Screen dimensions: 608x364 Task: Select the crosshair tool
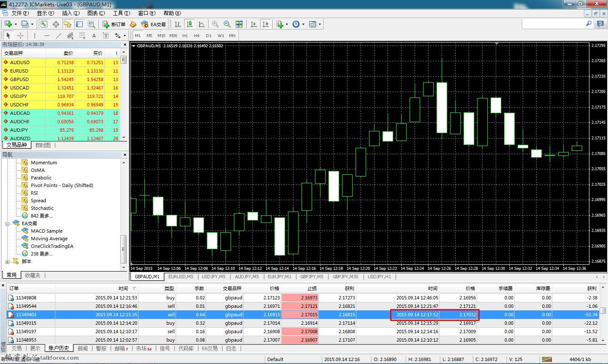[20, 35]
